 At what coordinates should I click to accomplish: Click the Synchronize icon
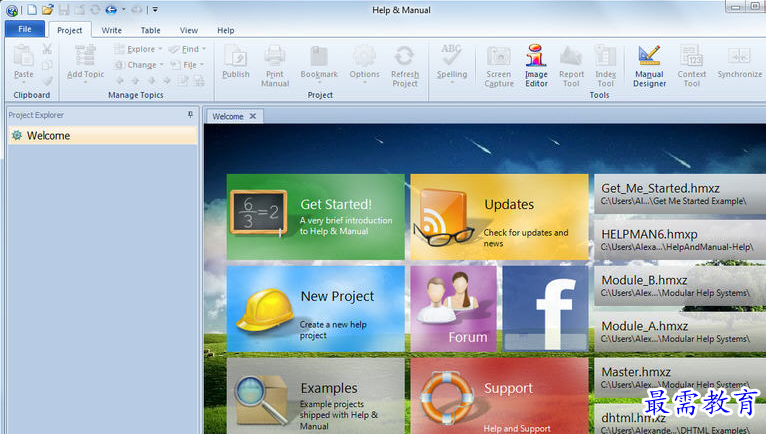[739, 56]
